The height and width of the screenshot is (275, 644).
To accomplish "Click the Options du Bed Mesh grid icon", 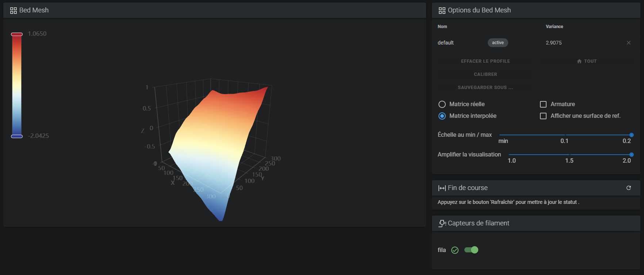I will point(442,11).
